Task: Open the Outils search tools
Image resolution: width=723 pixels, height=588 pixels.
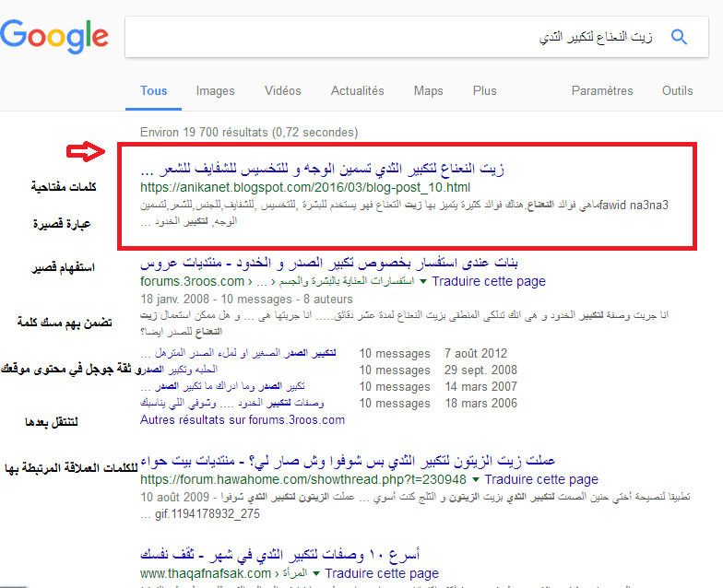Action: pos(677,90)
